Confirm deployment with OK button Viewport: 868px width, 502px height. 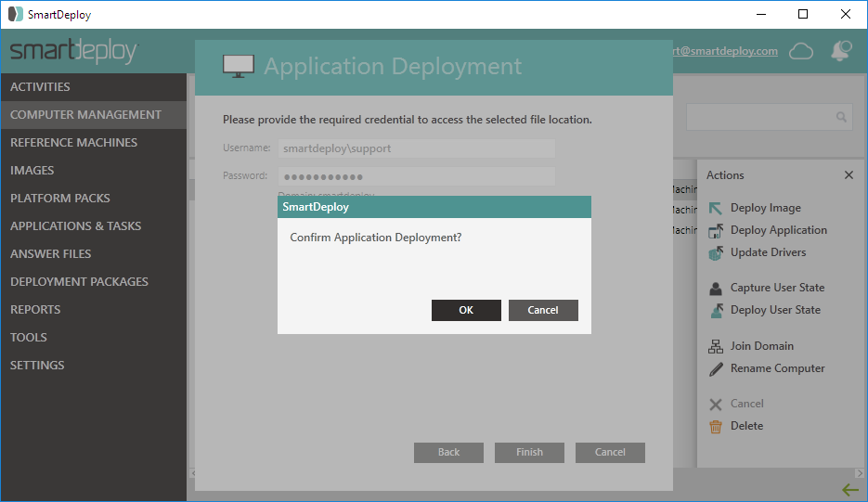click(x=466, y=310)
